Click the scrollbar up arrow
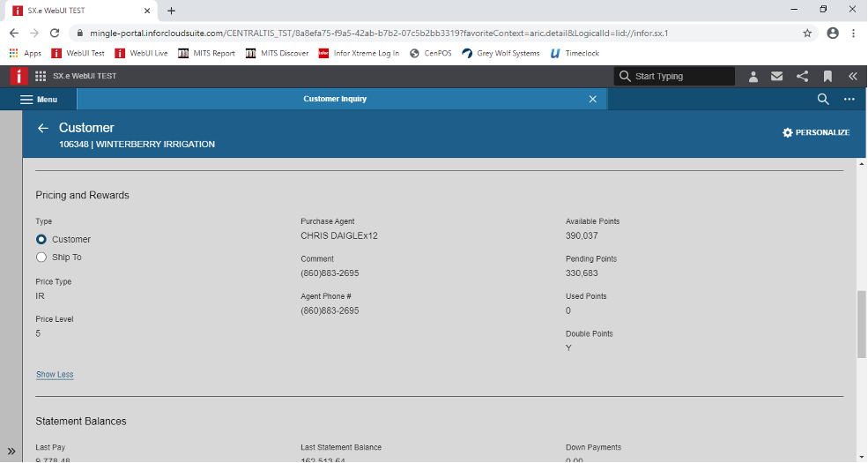The width and height of the screenshot is (868, 463). [861, 164]
